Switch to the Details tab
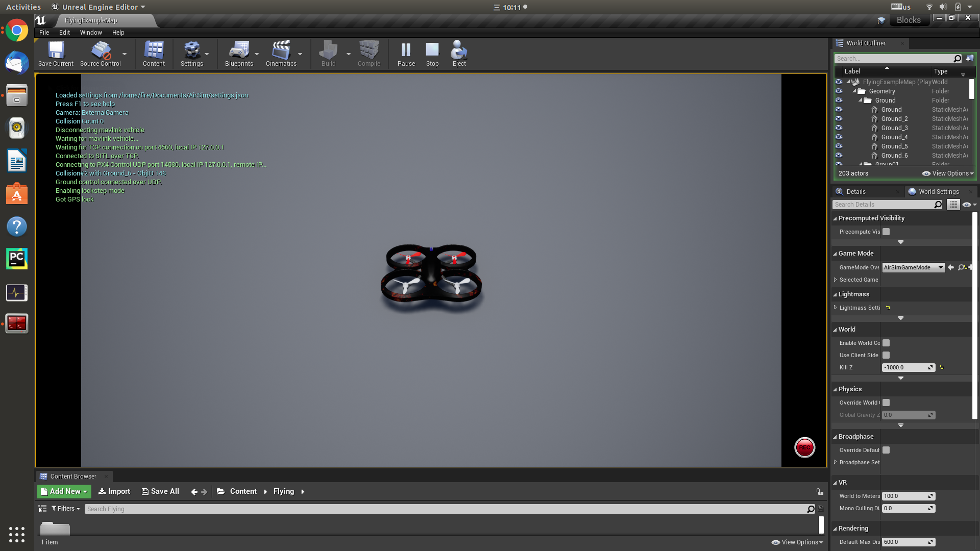 click(x=855, y=192)
